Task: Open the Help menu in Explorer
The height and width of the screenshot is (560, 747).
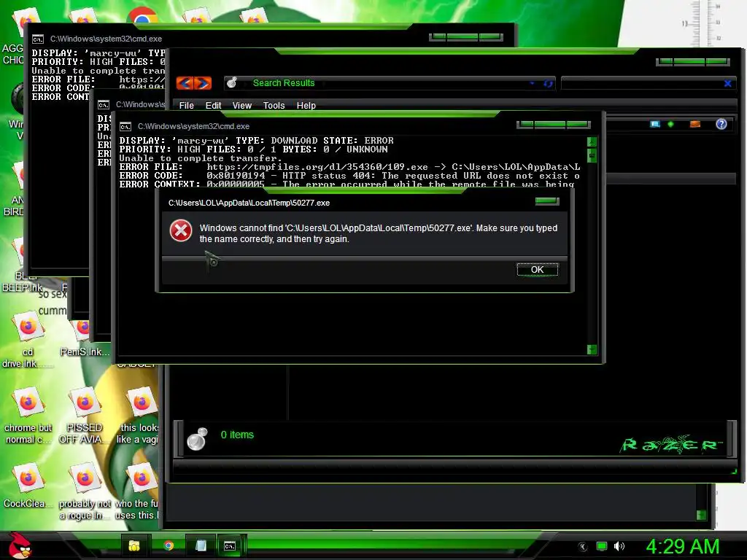Action: pos(306,105)
